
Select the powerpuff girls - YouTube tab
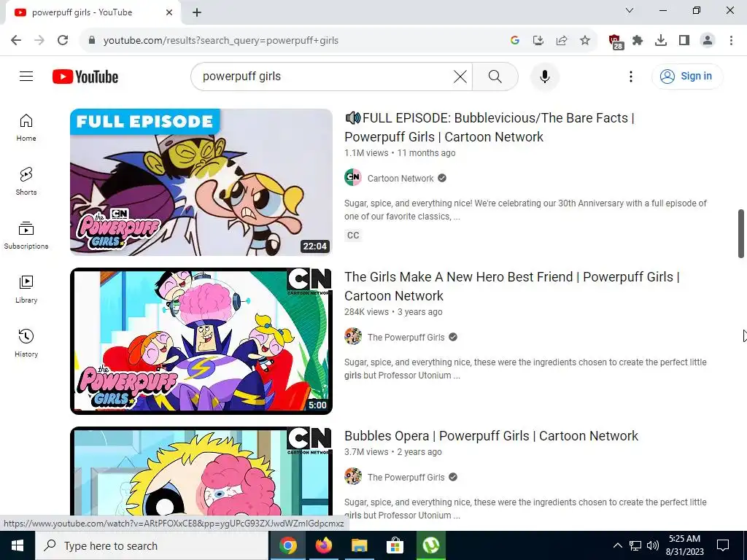tap(93, 12)
